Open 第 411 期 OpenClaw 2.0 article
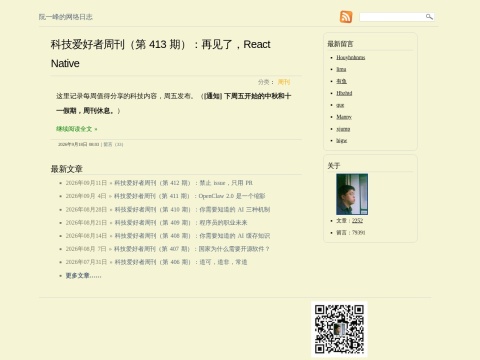 coord(189,196)
